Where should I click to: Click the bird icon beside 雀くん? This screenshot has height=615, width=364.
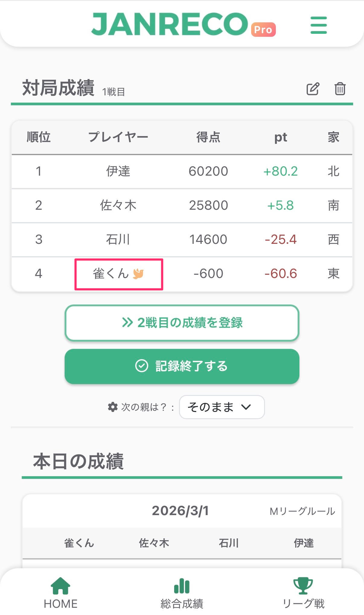click(138, 274)
